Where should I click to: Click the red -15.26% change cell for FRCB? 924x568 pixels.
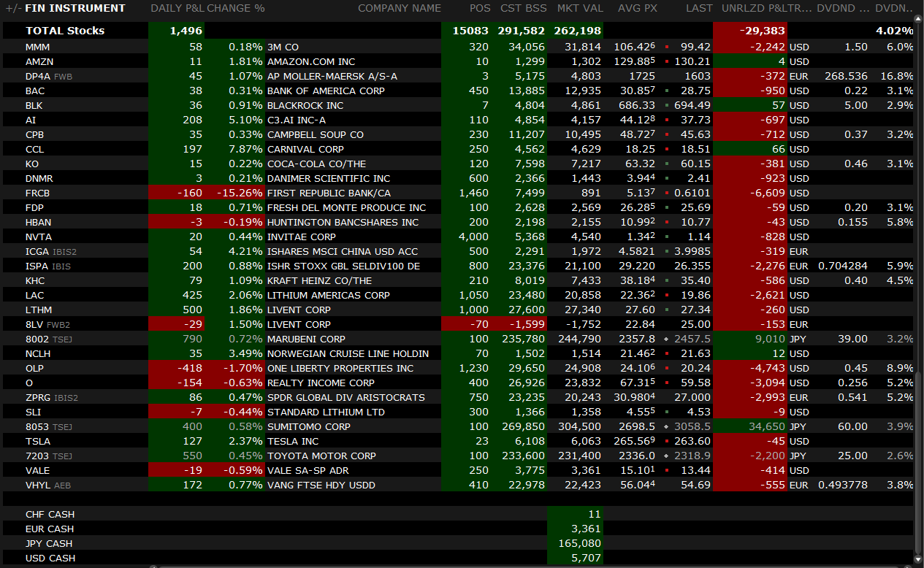(x=235, y=193)
